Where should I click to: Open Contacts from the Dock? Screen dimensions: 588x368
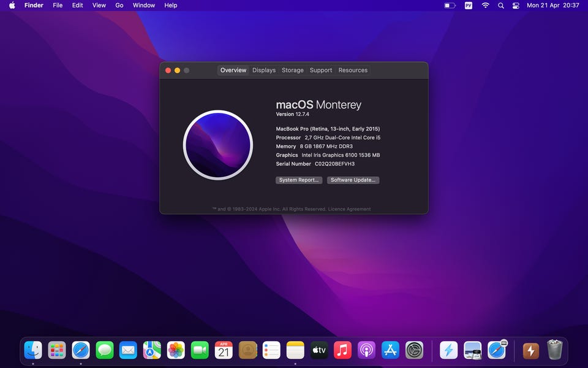pyautogui.click(x=247, y=350)
